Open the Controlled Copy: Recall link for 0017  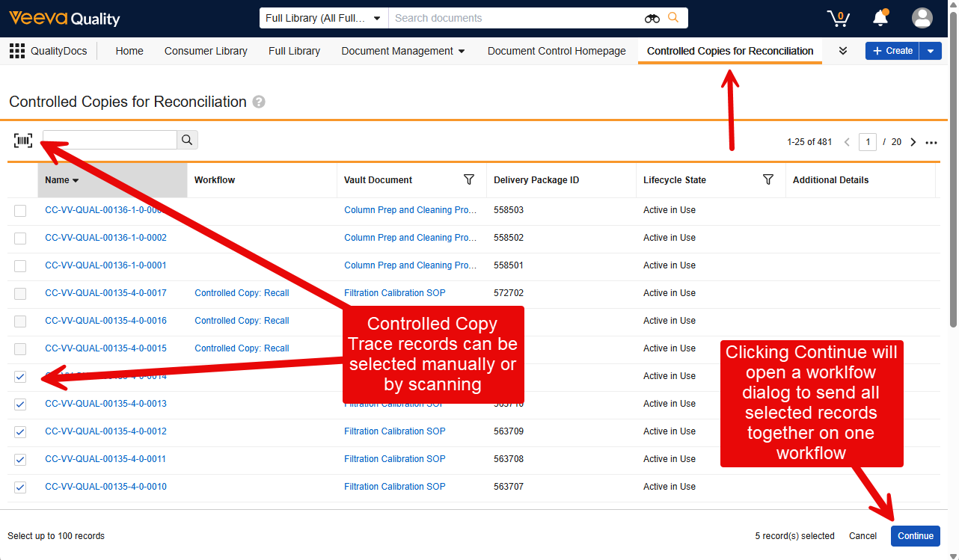tap(242, 293)
